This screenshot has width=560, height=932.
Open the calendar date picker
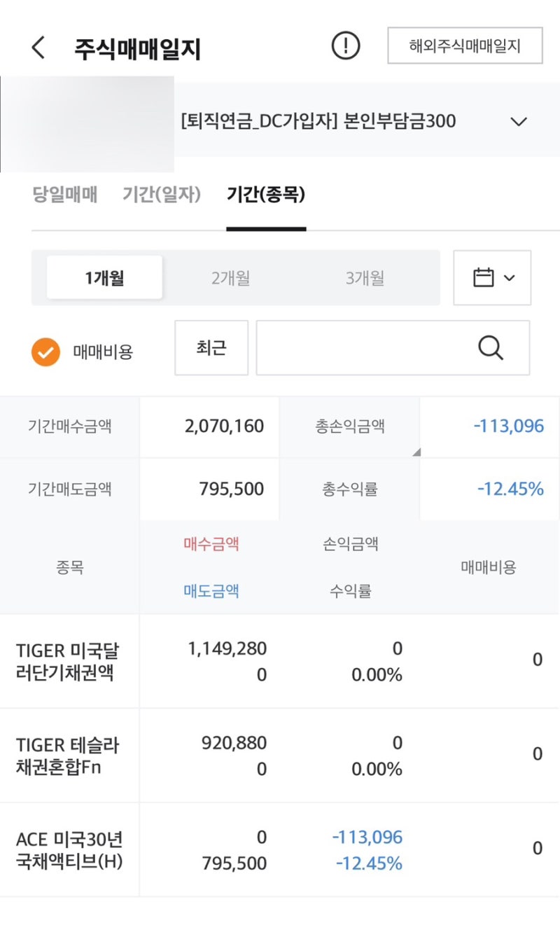pos(492,278)
